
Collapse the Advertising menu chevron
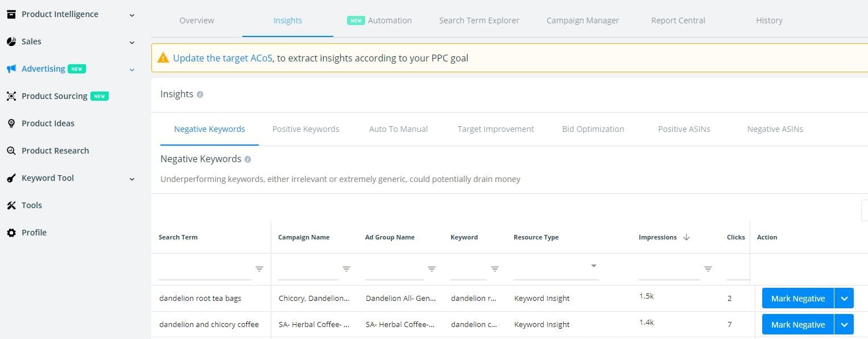132,69
